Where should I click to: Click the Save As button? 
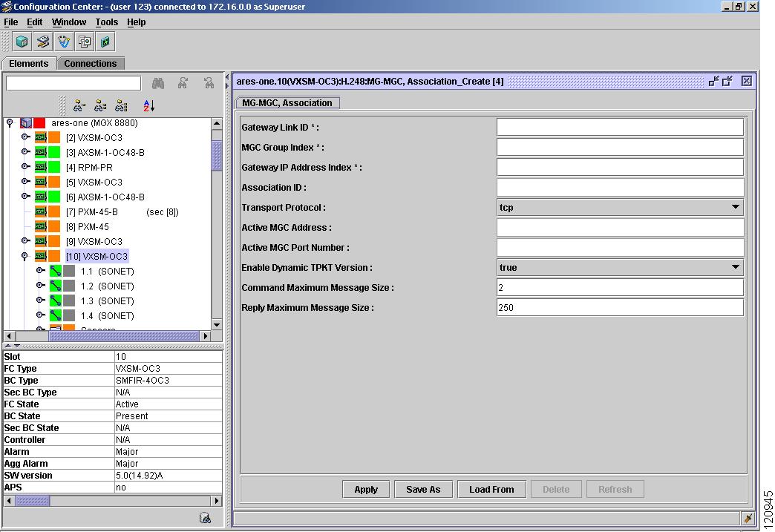pos(423,490)
